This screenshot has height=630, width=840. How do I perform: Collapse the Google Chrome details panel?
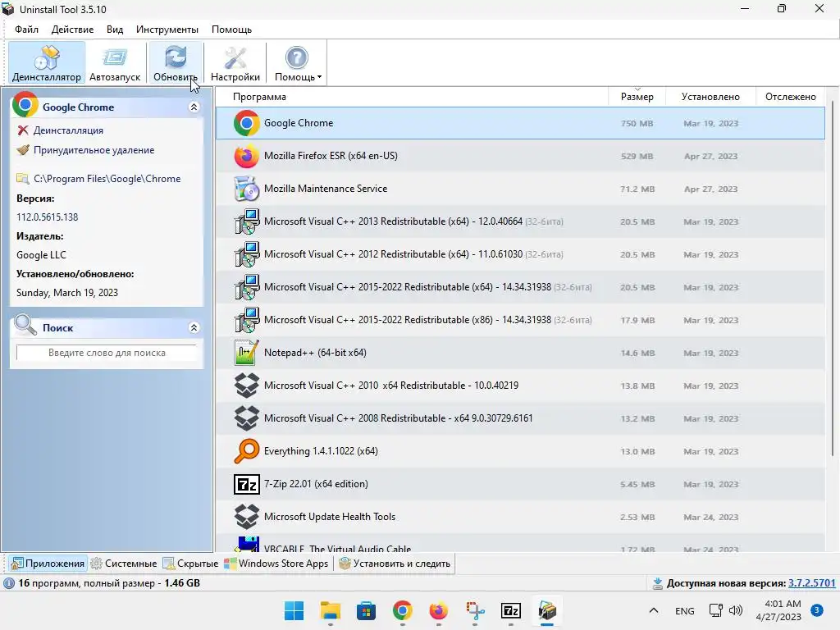click(x=194, y=107)
